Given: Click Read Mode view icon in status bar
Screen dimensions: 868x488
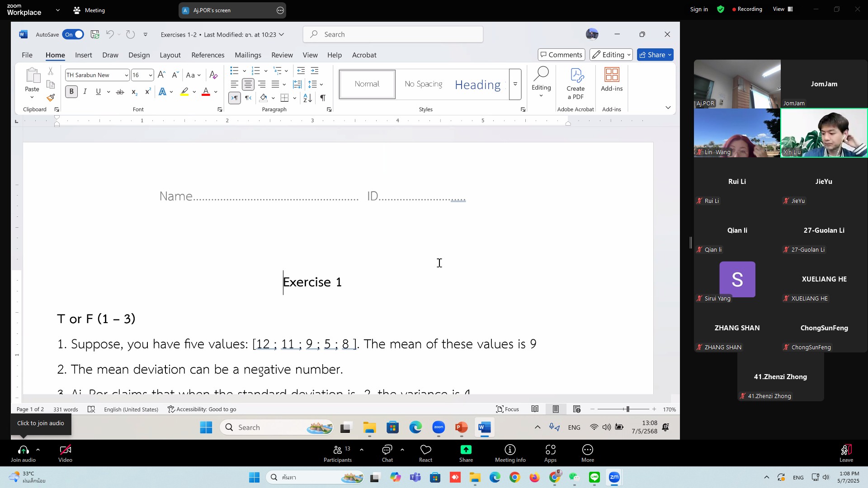Looking at the screenshot, I should (535, 409).
